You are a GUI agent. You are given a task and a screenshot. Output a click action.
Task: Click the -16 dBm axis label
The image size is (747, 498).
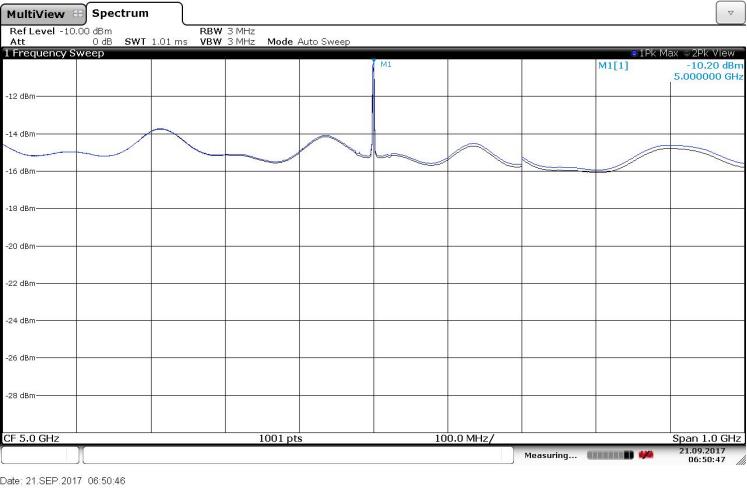[x=20, y=171]
